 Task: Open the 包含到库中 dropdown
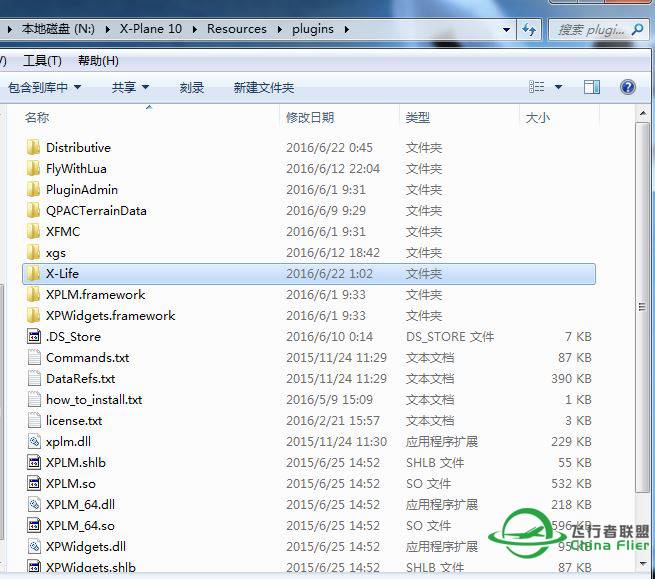44,87
